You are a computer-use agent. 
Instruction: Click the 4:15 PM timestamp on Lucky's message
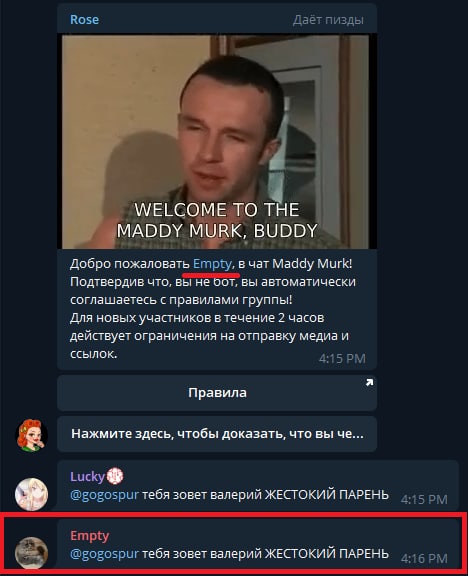pyautogui.click(x=424, y=500)
